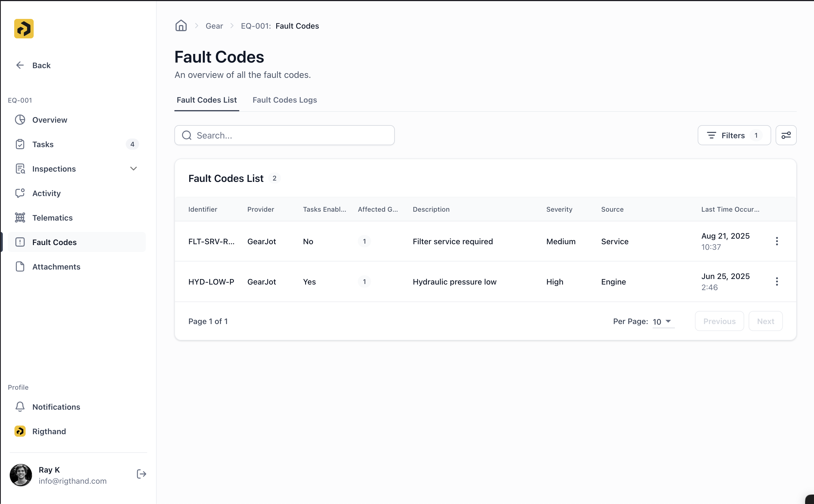Open the three-dot menu for HYD-LOW-P
Screen dimensions: 814x504
click(777, 282)
